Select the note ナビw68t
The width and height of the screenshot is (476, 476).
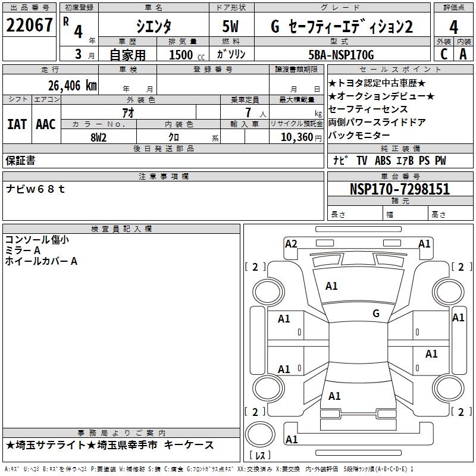[35, 189]
